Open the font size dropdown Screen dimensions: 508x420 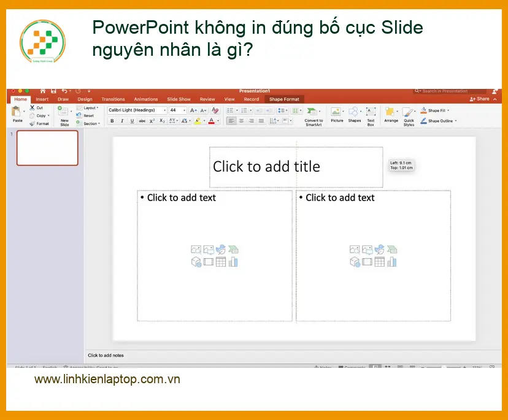[x=184, y=110]
